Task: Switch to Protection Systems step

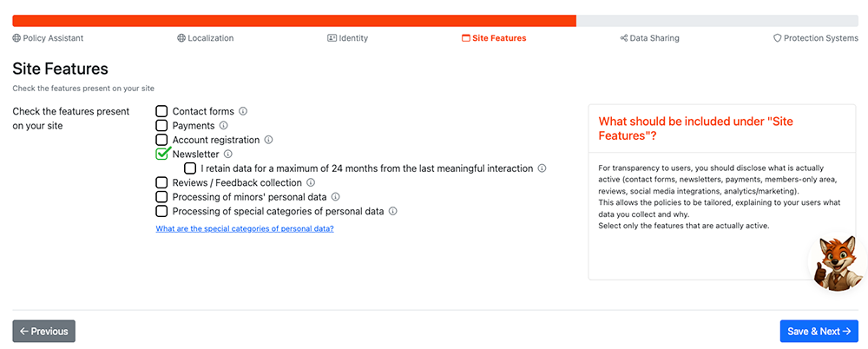Action: click(815, 38)
